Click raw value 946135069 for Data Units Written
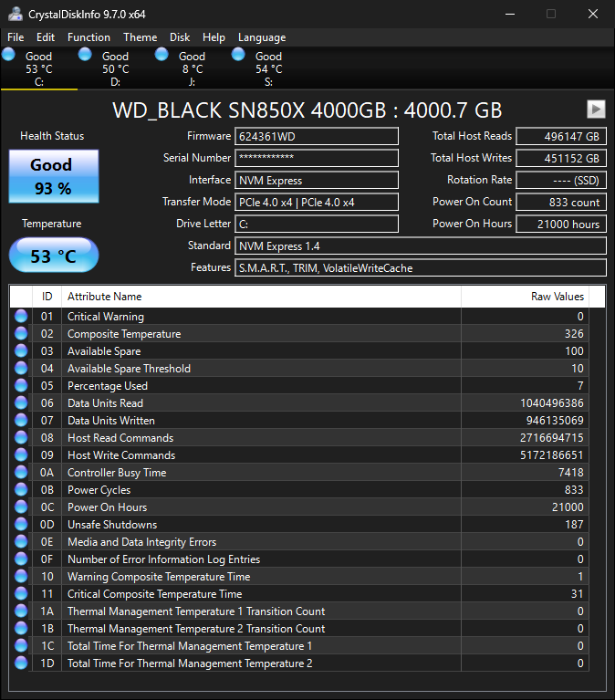615x700 pixels. 555,421
